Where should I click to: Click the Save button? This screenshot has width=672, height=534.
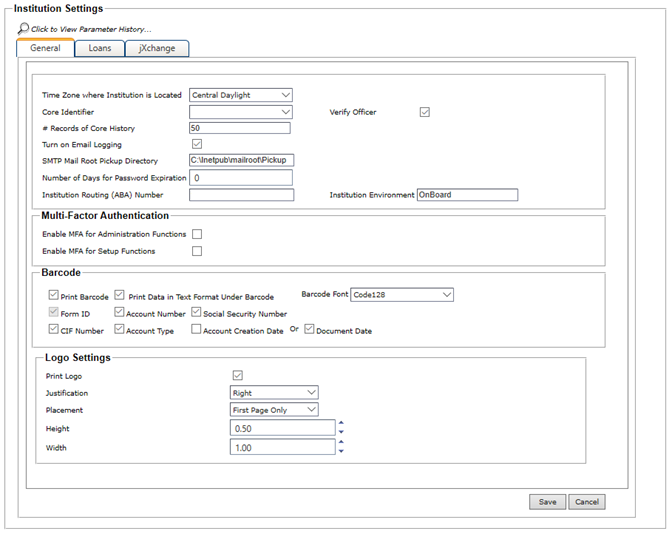[x=547, y=502]
